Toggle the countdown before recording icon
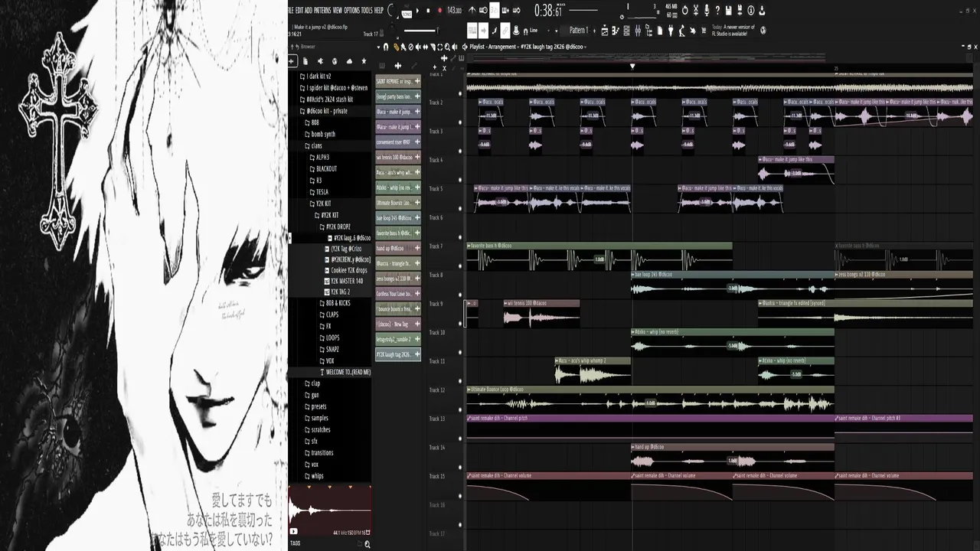Image resolution: width=980 pixels, height=551 pixels. (495, 10)
